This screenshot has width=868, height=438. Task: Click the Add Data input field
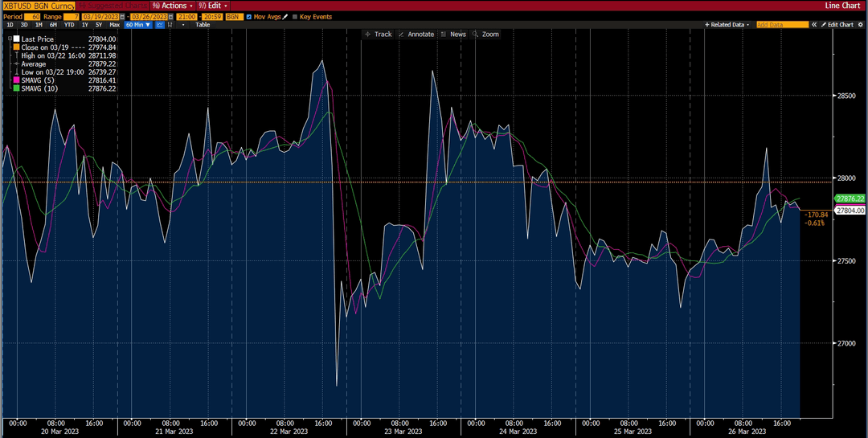click(x=783, y=25)
